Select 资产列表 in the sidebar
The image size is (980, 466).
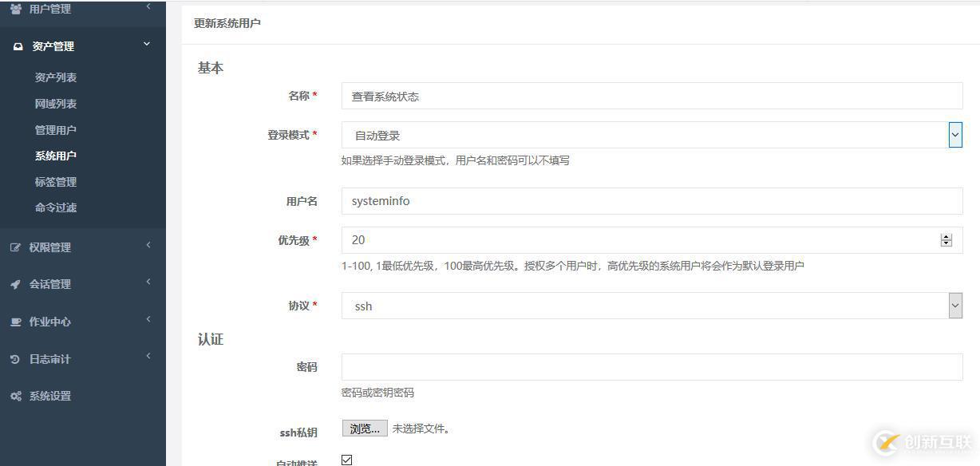55,77
